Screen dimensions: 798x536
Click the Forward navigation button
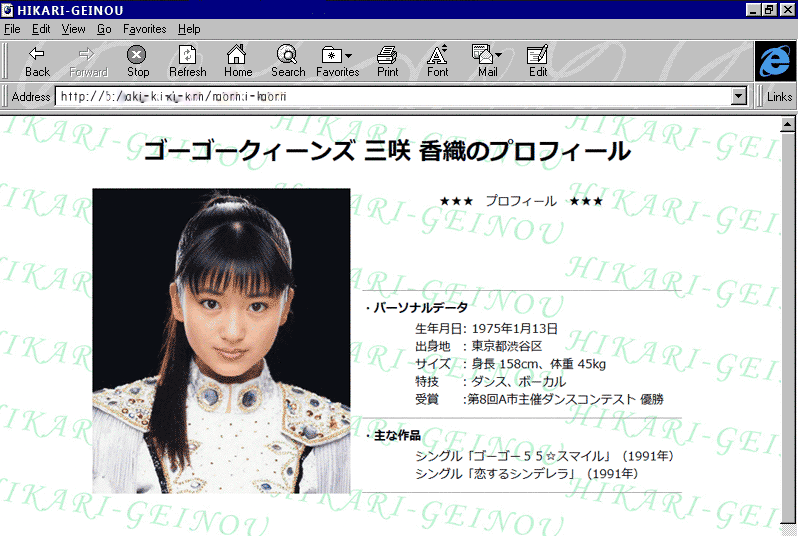pos(88,60)
